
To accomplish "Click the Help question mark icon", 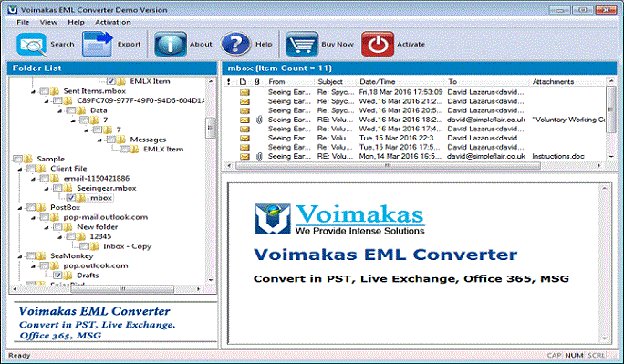I will pyautogui.click(x=235, y=44).
